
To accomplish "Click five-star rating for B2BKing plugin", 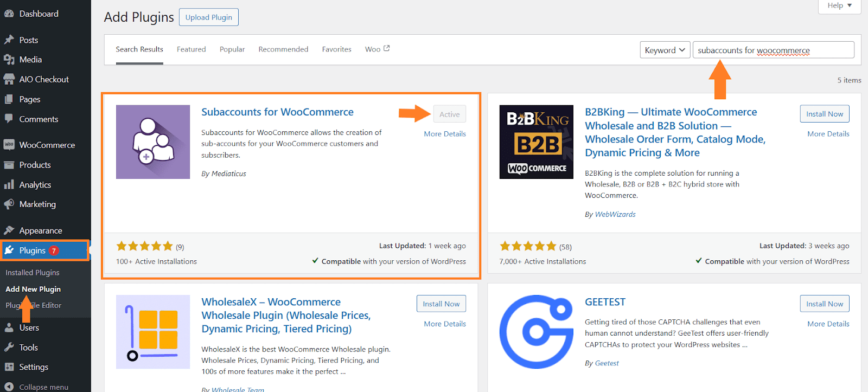I will 528,246.
